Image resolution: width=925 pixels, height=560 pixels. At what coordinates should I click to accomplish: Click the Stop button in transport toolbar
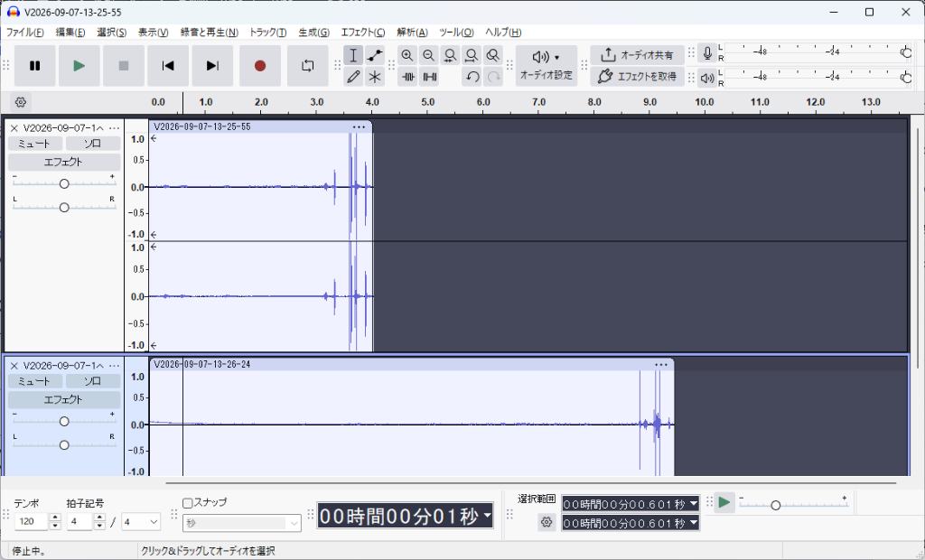[x=123, y=66]
